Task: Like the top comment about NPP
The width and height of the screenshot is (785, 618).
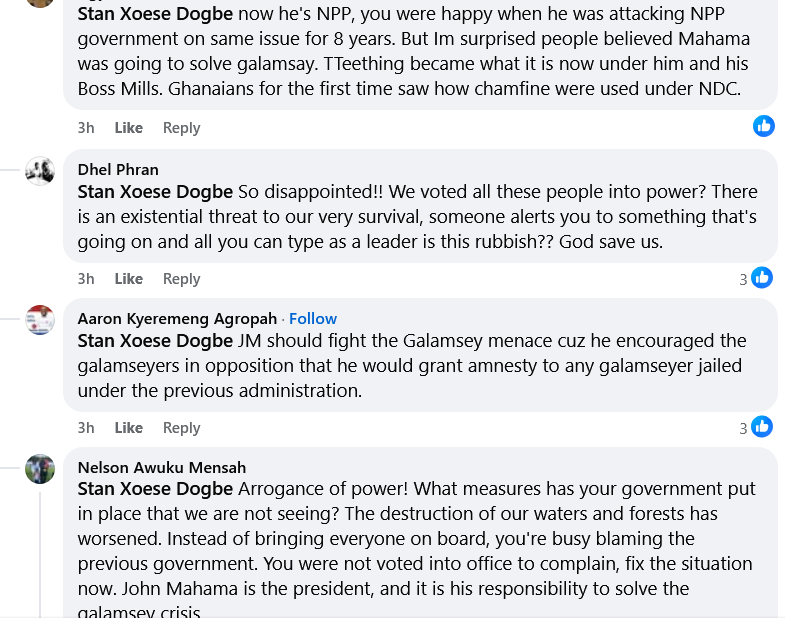Action: pos(128,128)
